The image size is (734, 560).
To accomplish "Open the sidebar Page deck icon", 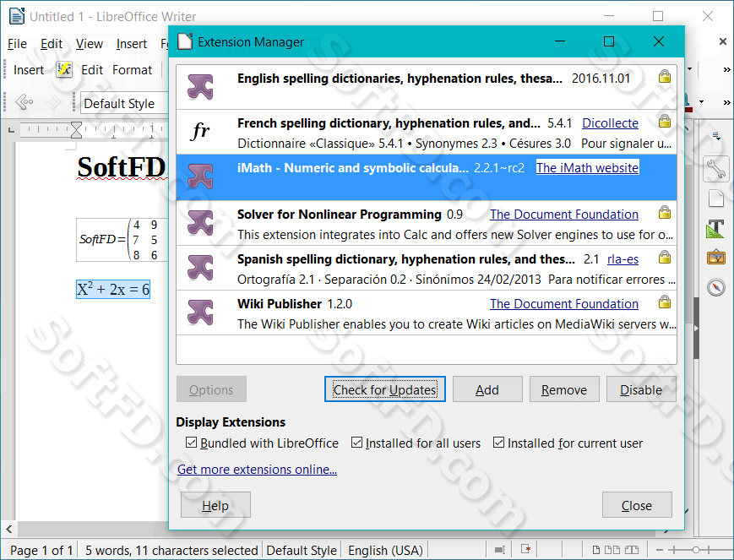I will coord(716,198).
